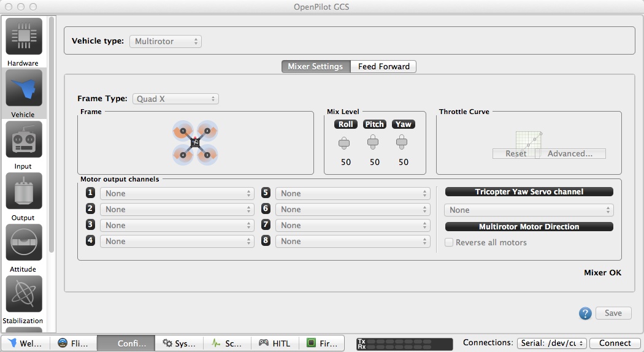Open the Output motor icon
644x352 pixels.
tap(24, 191)
